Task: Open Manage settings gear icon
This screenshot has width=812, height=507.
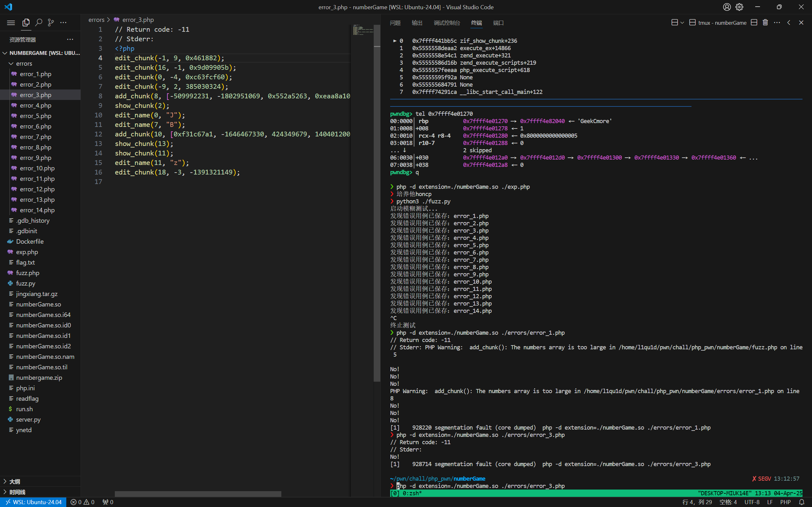Action: click(x=739, y=7)
